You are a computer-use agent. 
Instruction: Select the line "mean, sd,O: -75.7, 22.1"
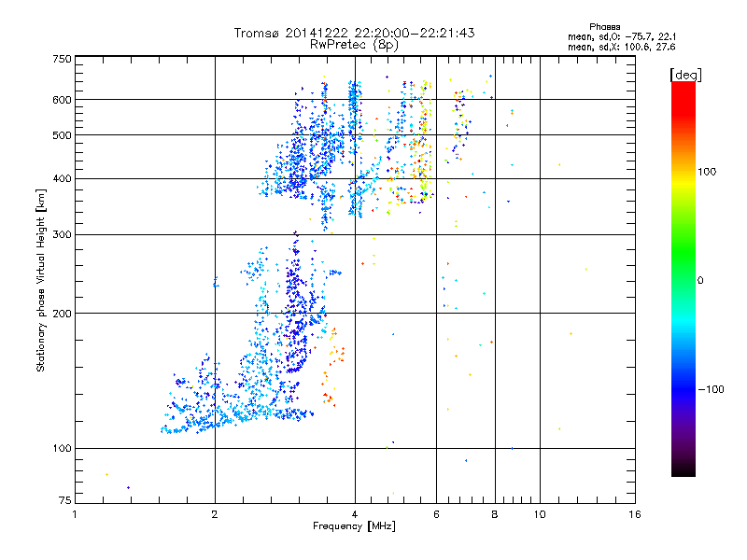pyautogui.click(x=621, y=36)
